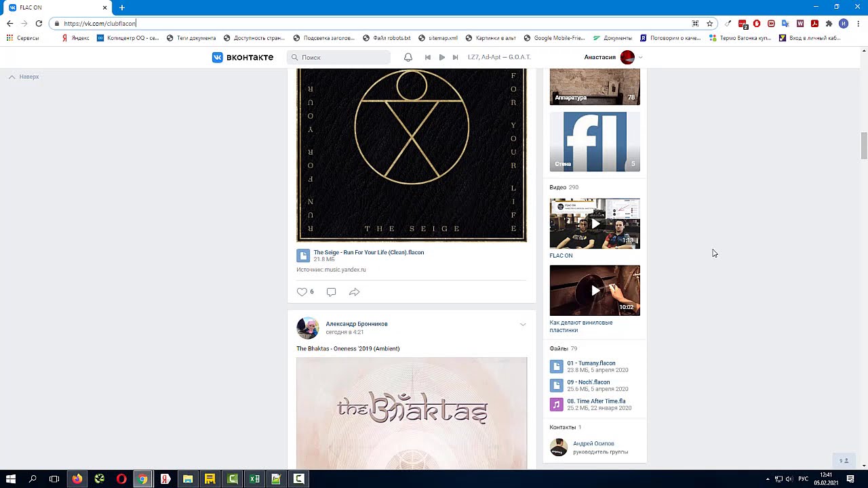Open the sitemap.xml bookmark
The height and width of the screenshot is (488, 868).
[x=438, y=38]
